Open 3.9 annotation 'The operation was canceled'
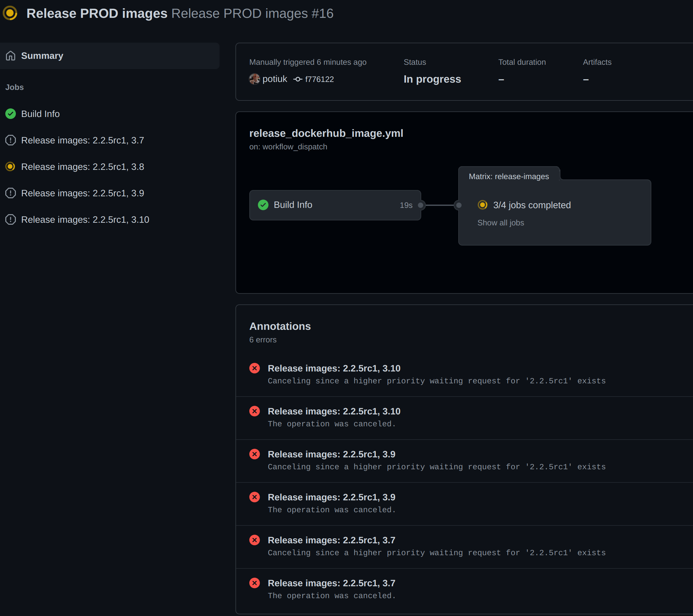 [331, 497]
